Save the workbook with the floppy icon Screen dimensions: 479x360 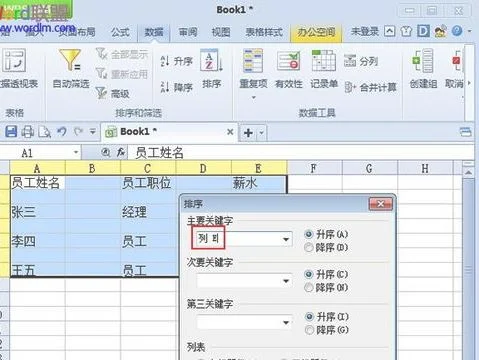click(11, 132)
